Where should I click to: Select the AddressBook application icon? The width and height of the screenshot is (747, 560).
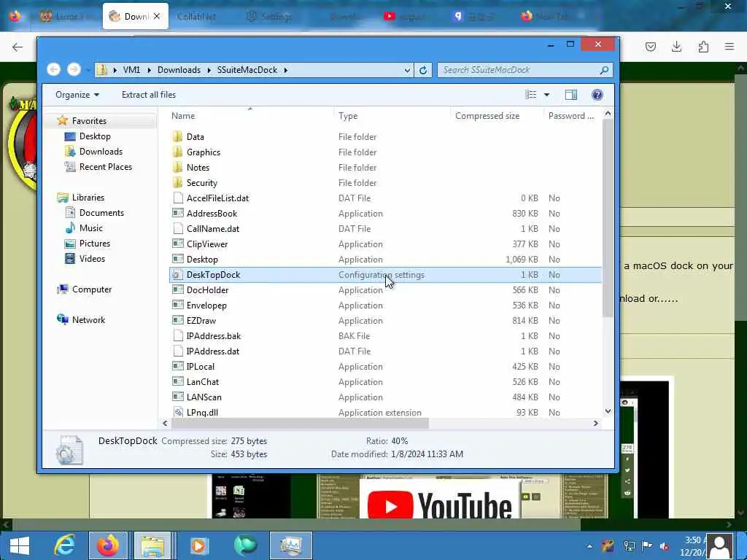[178, 214]
